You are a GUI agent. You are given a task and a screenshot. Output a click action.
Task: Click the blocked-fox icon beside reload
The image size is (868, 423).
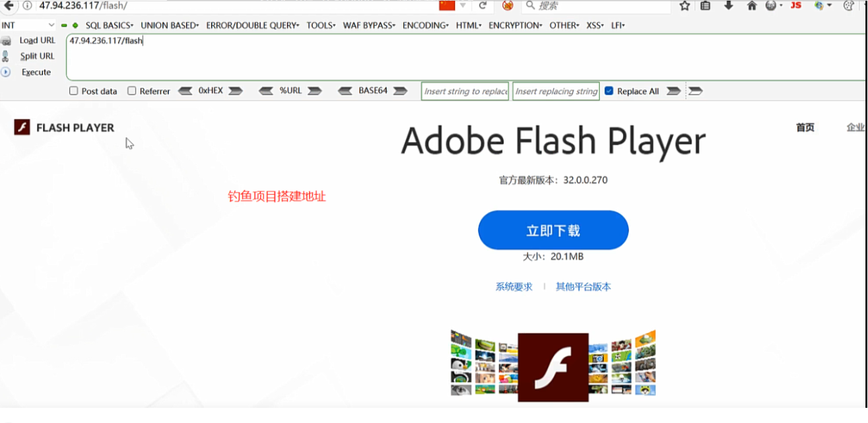507,5
